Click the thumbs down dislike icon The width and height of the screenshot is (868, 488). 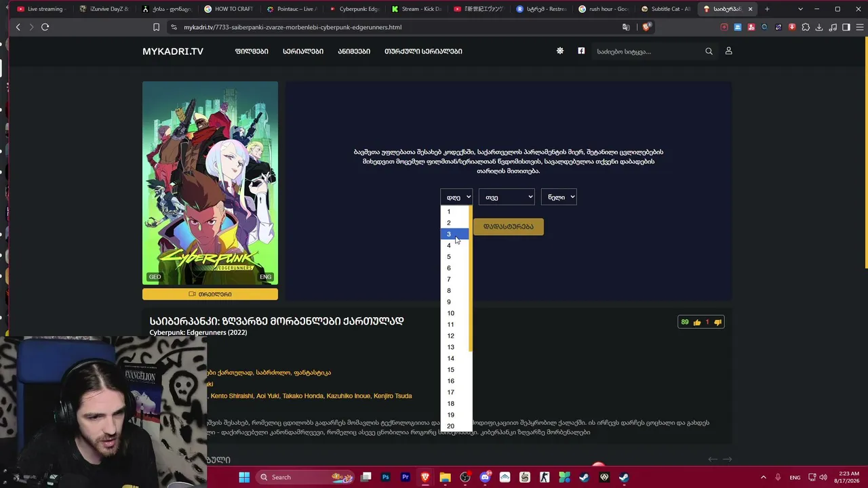point(717,323)
